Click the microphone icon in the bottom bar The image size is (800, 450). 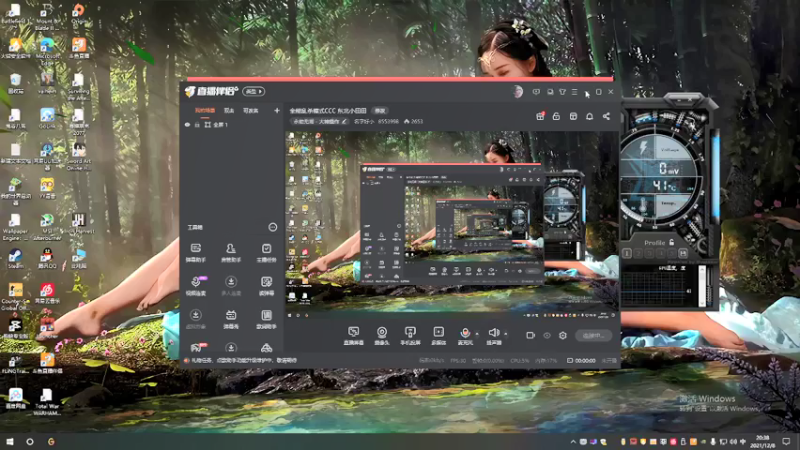[x=465, y=333]
